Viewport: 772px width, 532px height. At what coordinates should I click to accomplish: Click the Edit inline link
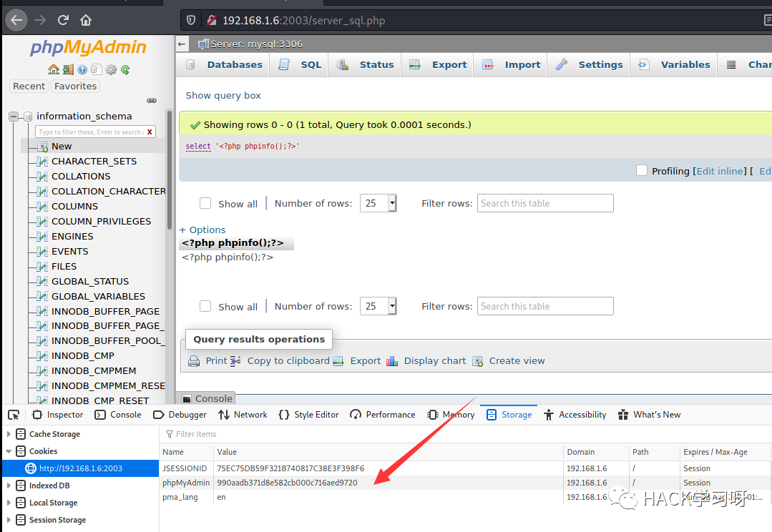(719, 171)
